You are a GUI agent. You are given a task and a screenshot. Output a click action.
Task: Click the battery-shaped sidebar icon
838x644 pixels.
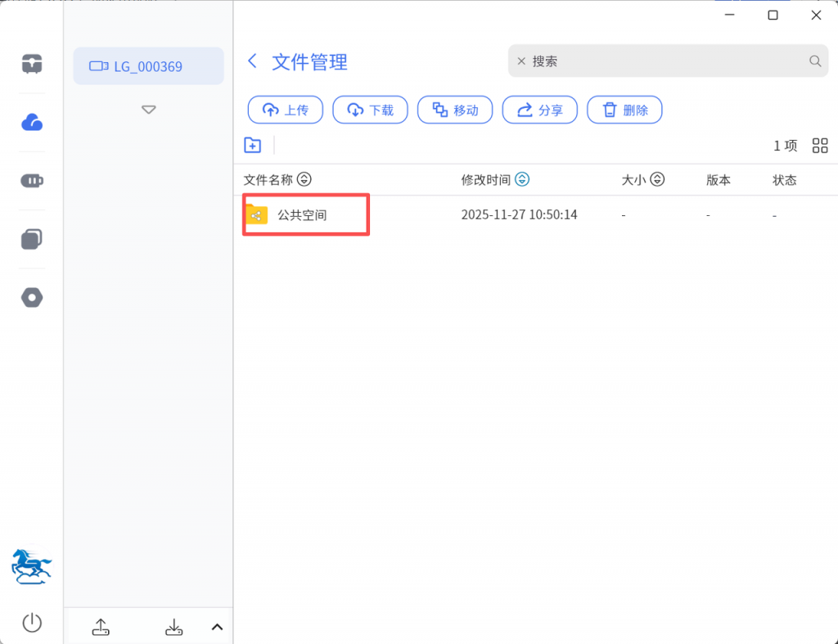click(x=32, y=181)
